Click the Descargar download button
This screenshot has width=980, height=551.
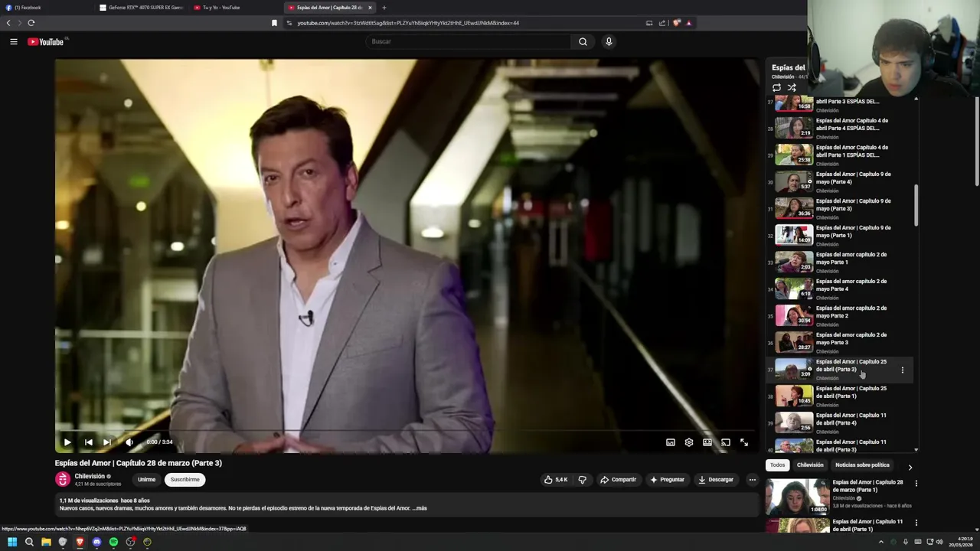pos(716,480)
